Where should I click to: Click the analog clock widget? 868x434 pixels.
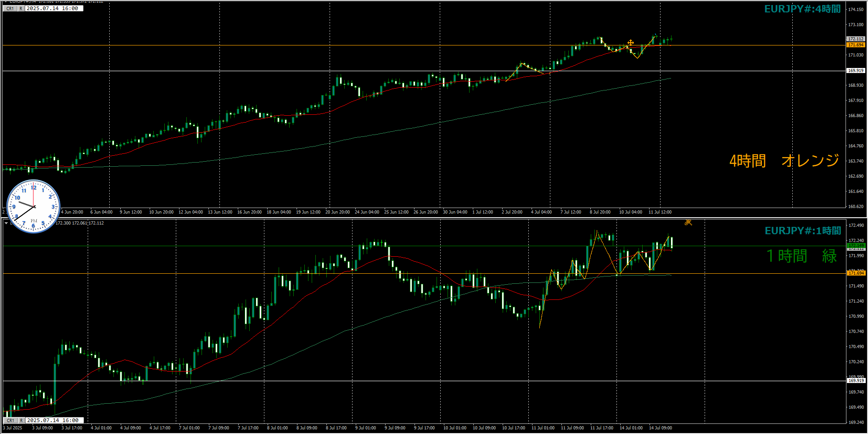pyautogui.click(x=34, y=206)
